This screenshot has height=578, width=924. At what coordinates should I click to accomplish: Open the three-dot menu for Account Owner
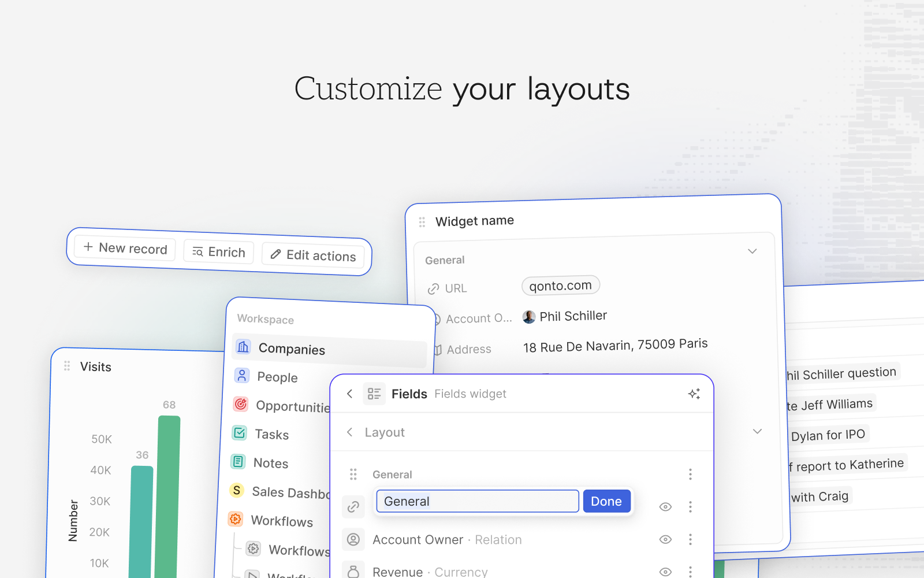[690, 539]
